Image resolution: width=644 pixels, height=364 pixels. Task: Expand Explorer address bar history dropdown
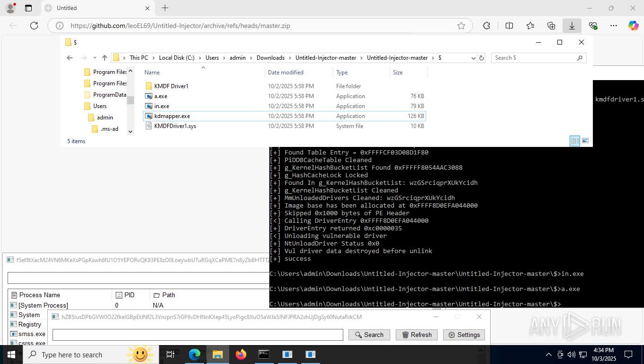473,58
